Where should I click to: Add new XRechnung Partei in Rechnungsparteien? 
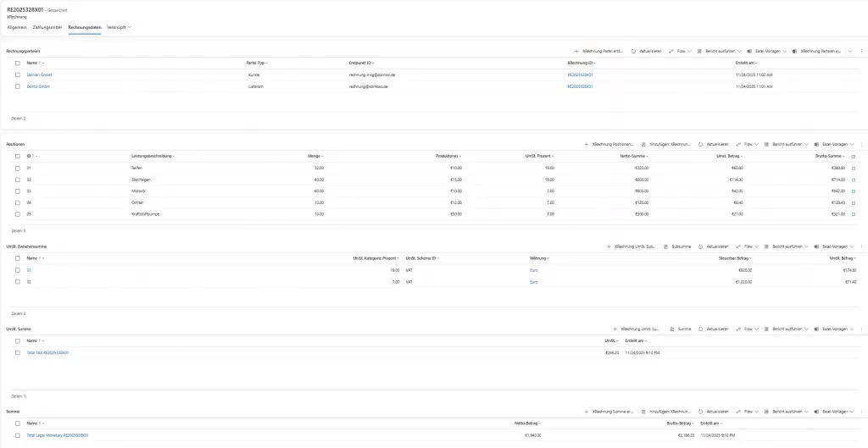(x=599, y=51)
